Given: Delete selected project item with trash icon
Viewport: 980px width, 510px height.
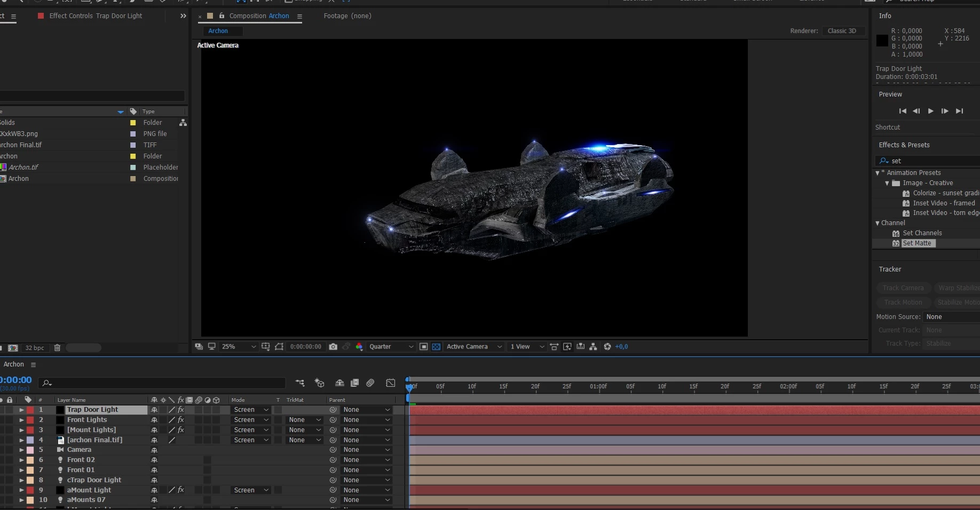Looking at the screenshot, I should pyautogui.click(x=57, y=348).
